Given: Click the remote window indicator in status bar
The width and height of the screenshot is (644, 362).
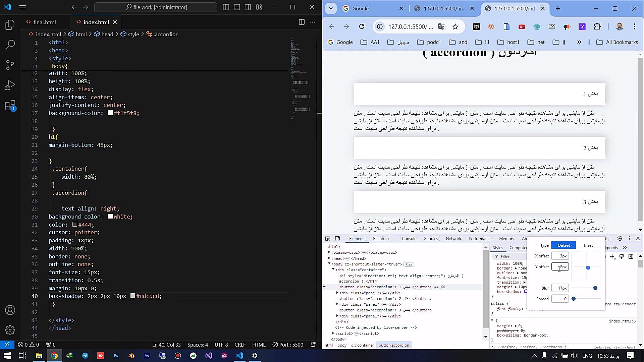Looking at the screenshot, I should tap(7, 345).
